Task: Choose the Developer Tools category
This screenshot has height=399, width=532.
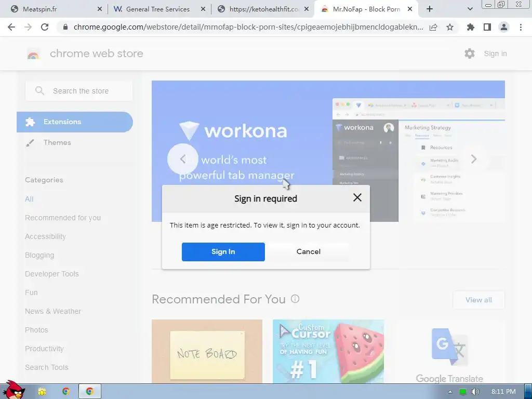Action: tap(52, 274)
